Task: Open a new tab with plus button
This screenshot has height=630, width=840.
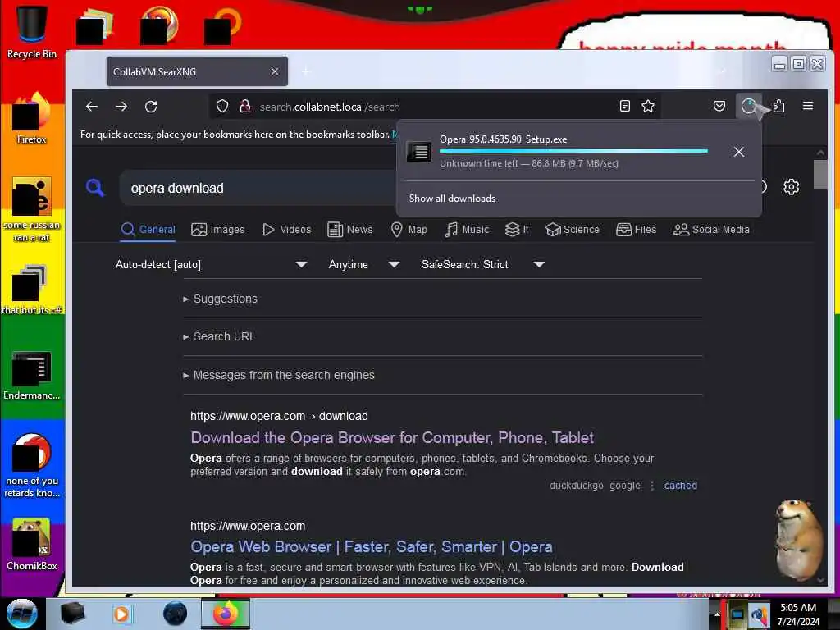Action: [x=306, y=71]
